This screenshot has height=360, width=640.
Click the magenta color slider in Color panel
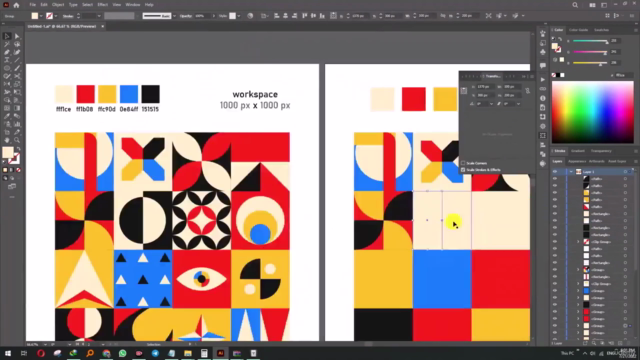click(590, 52)
